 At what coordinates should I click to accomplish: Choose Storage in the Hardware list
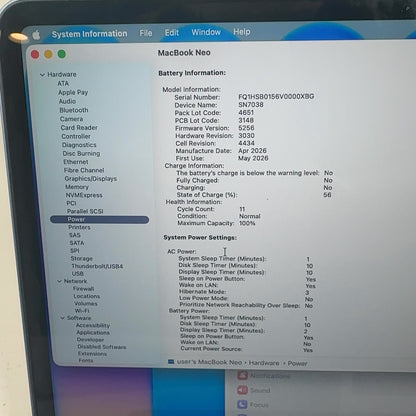pyautogui.click(x=82, y=258)
